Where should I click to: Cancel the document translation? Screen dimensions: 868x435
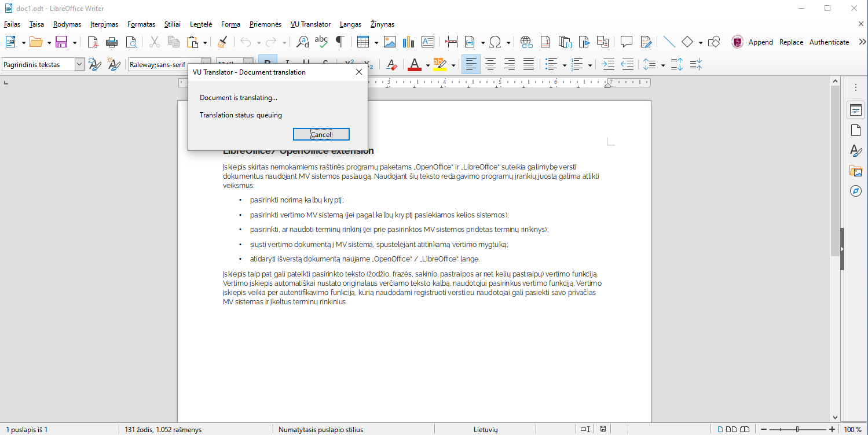321,134
